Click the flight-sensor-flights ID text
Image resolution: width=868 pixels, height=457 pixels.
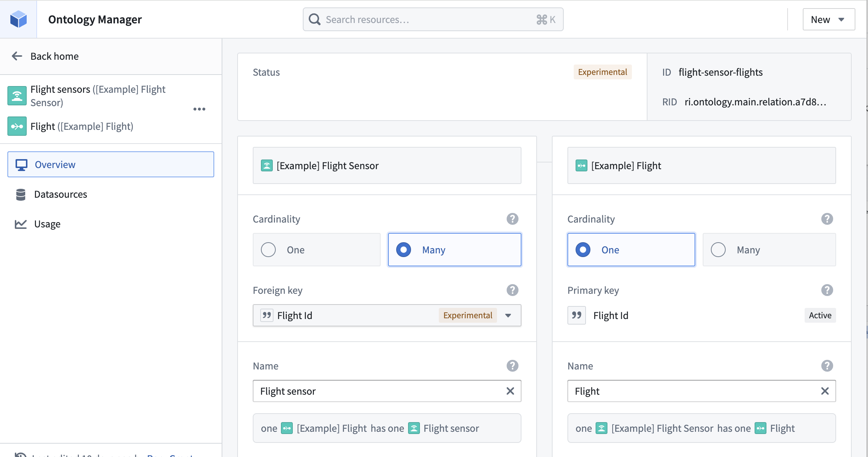(x=720, y=72)
